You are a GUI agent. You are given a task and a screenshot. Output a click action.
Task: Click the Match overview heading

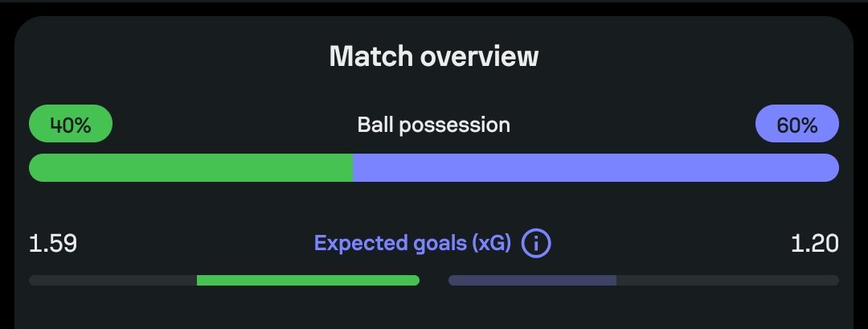pos(434,56)
